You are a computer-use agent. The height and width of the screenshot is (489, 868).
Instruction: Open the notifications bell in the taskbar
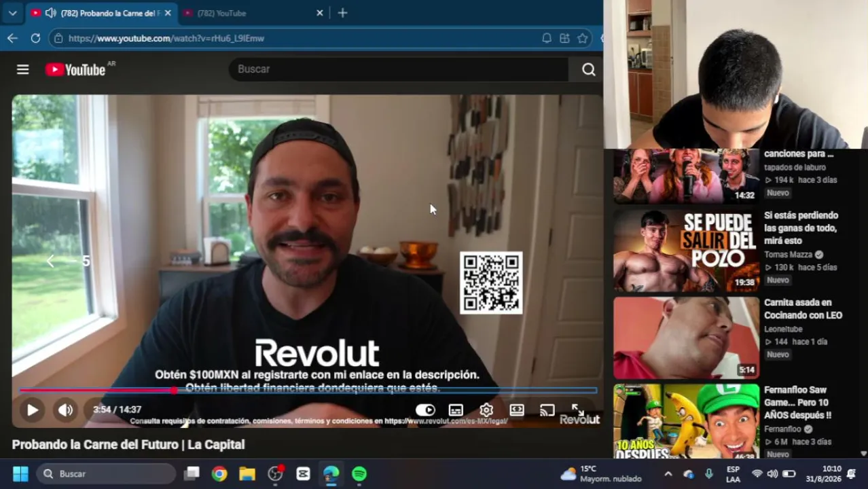click(851, 473)
